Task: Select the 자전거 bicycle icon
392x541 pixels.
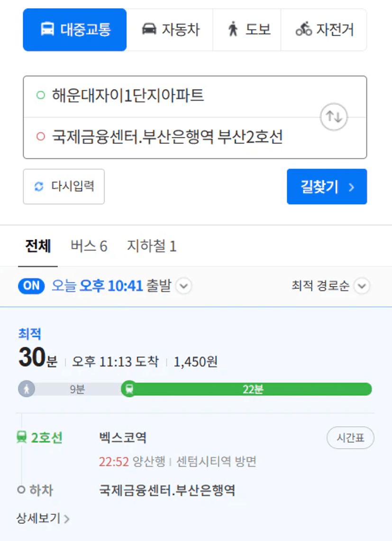Action: coord(304,29)
